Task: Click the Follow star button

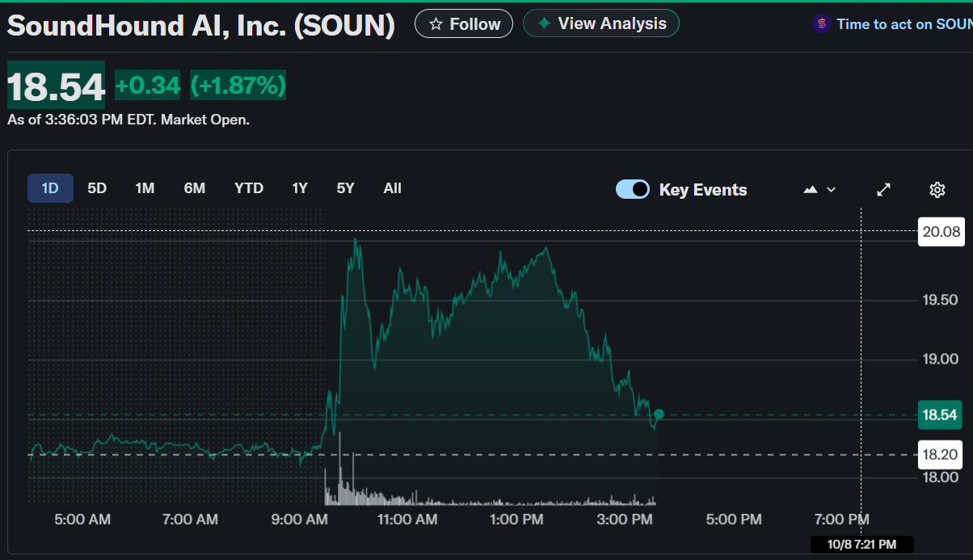Action: tap(464, 24)
